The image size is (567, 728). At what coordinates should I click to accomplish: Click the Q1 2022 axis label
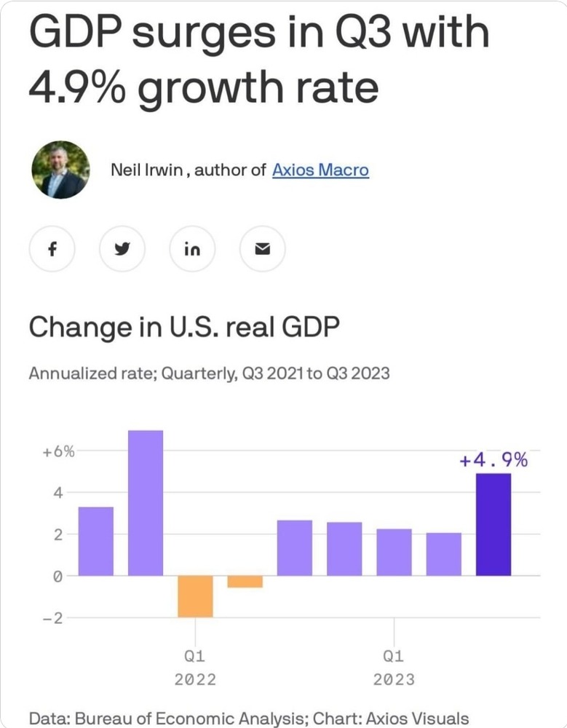coord(195,668)
